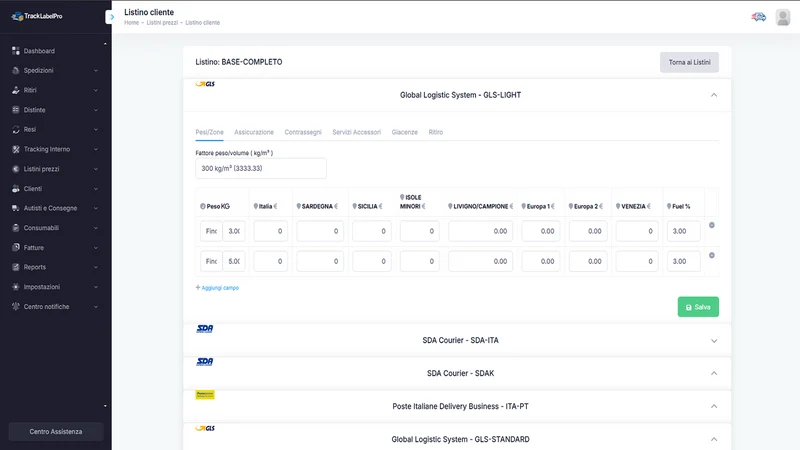
Task: Click the Peso KG column header
Action: click(215, 207)
